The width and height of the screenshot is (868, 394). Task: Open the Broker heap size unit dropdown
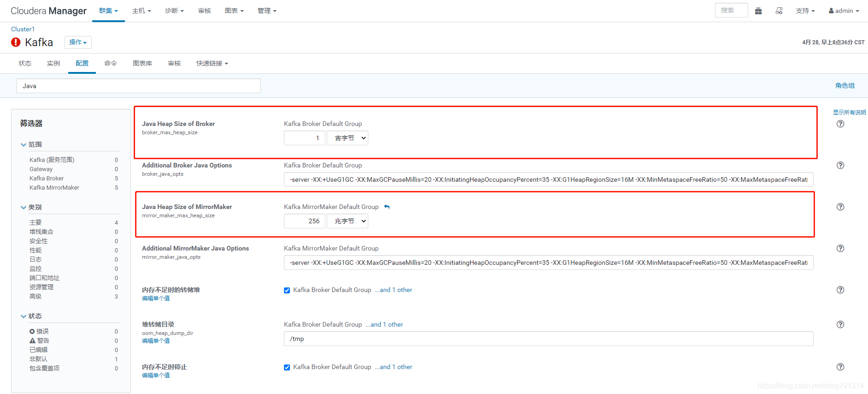point(348,138)
